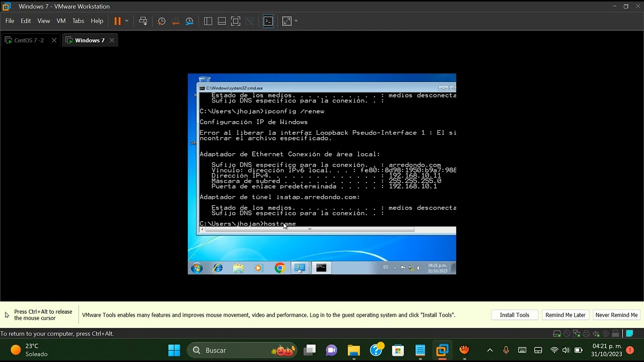
Task: Open Microsoft Store on host taskbar
Action: click(398, 350)
